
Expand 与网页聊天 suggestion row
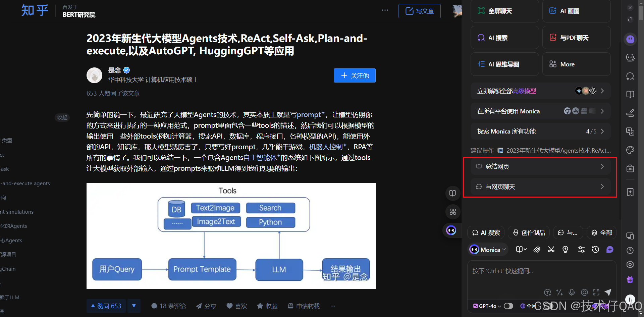pyautogui.click(x=540, y=187)
